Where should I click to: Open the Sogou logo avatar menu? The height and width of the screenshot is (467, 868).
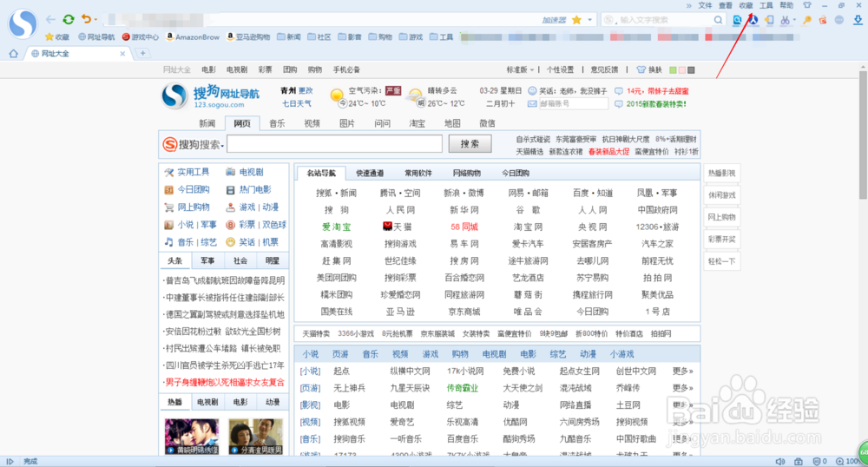click(23, 23)
